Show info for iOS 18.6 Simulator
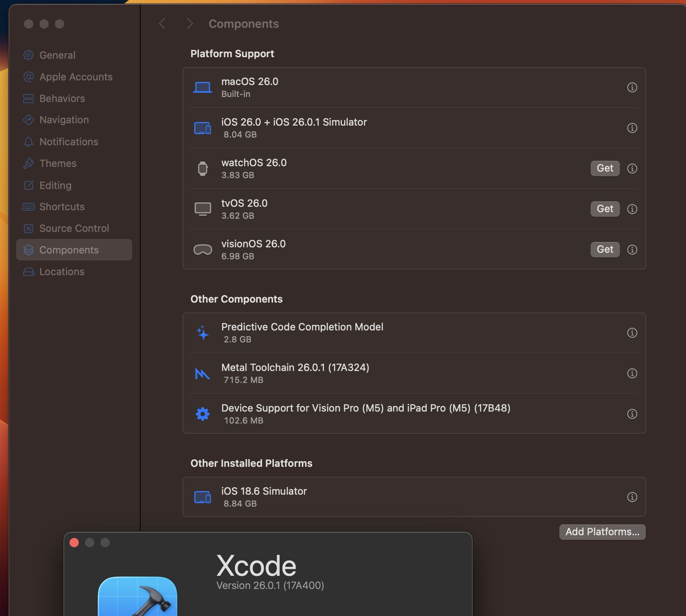Viewport: 686px width, 616px height. [x=632, y=497]
